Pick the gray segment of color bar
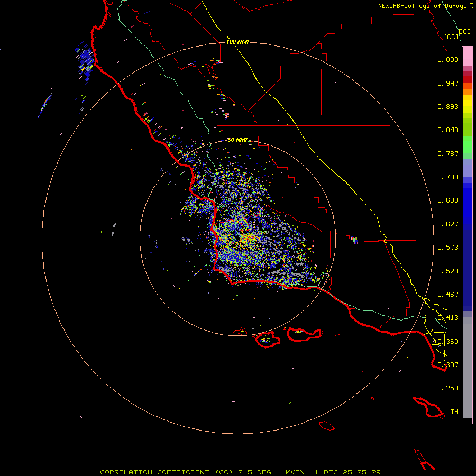476x476 pixels. tap(467, 368)
